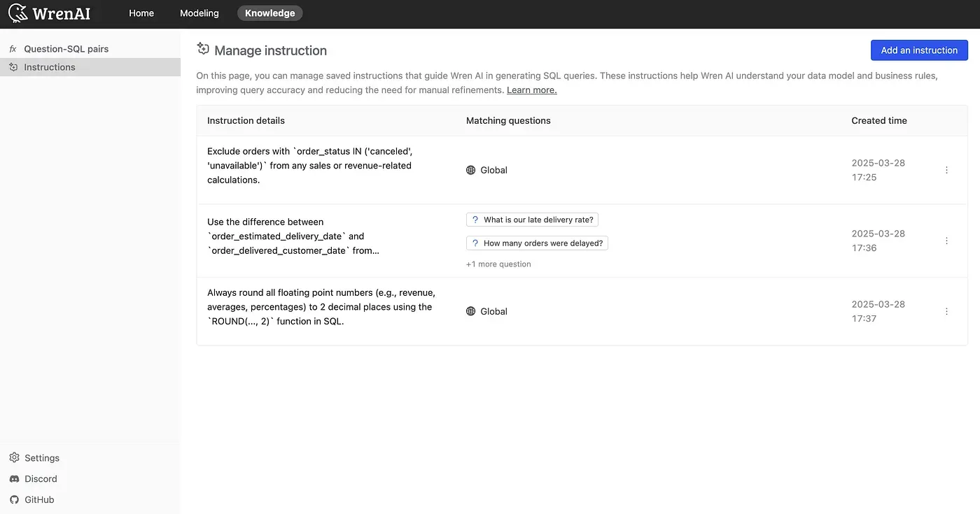Click the Settings gear icon

14,457
